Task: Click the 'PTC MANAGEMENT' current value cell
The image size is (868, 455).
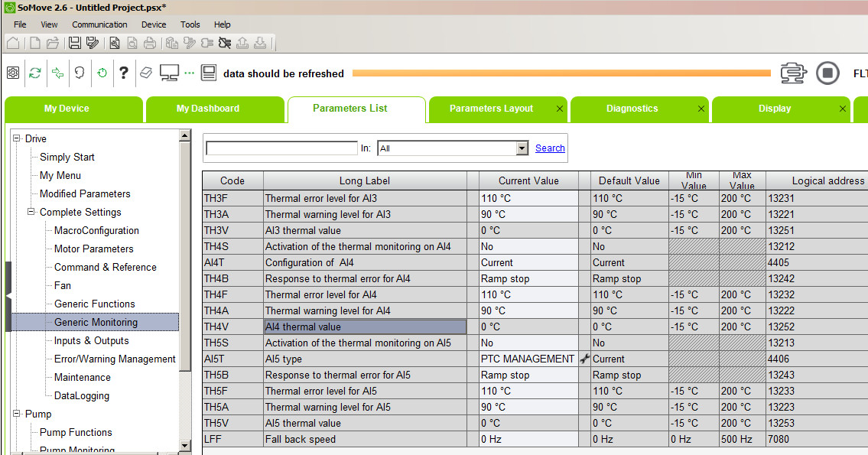Action: point(528,359)
